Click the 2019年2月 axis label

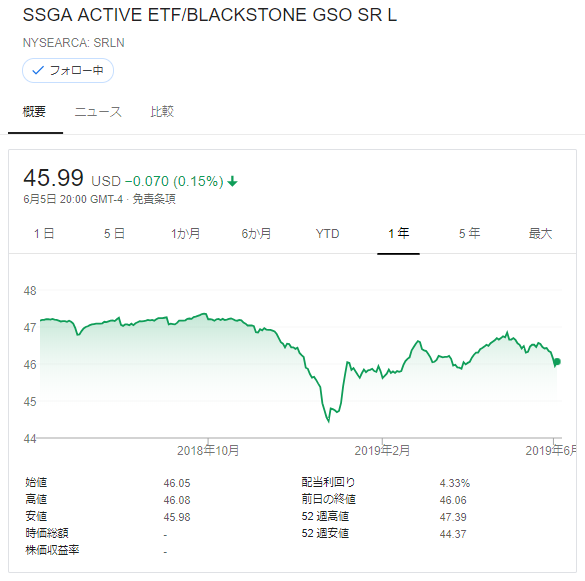[x=382, y=451]
